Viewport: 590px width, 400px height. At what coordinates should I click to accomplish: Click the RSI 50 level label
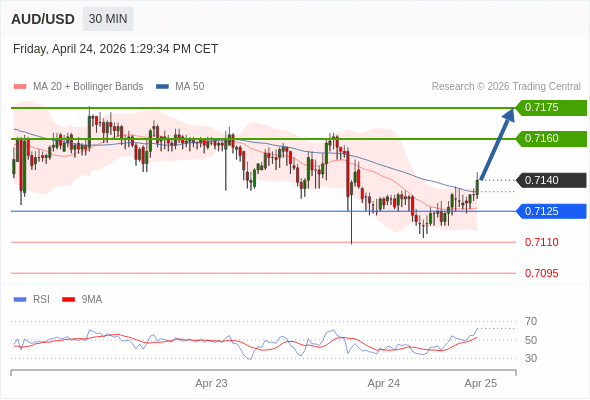(x=531, y=340)
